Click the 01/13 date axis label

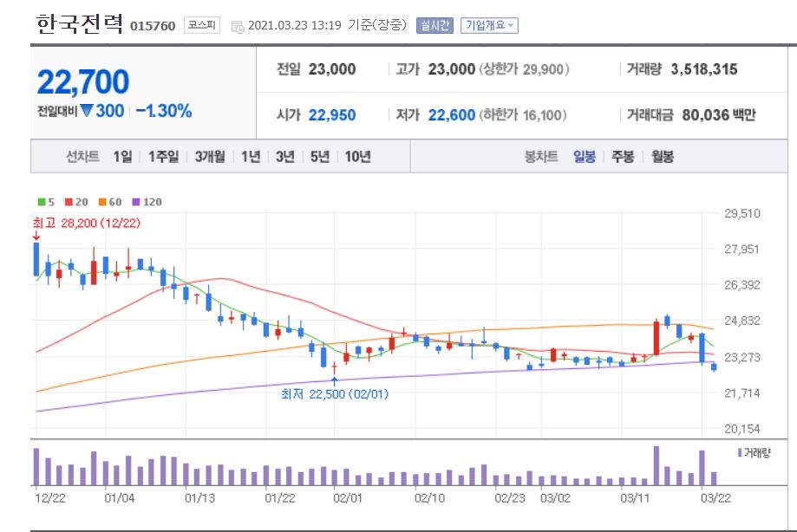coord(199,498)
